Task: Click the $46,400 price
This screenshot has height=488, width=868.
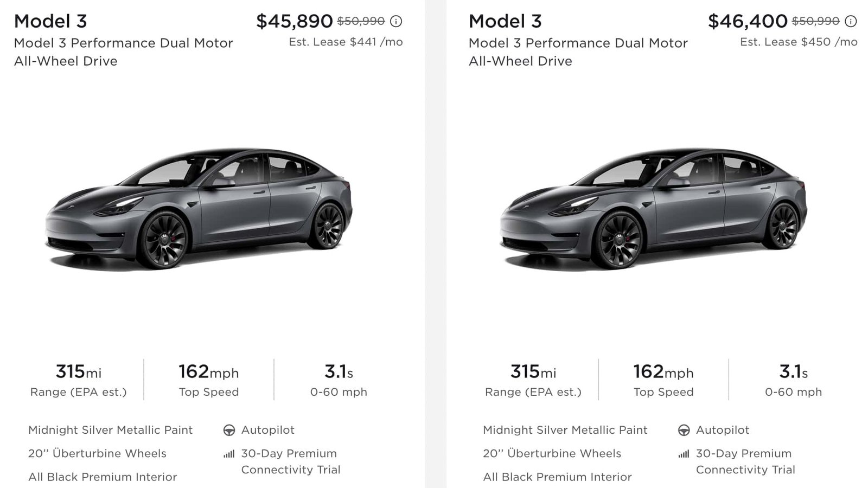Action: 748,21
